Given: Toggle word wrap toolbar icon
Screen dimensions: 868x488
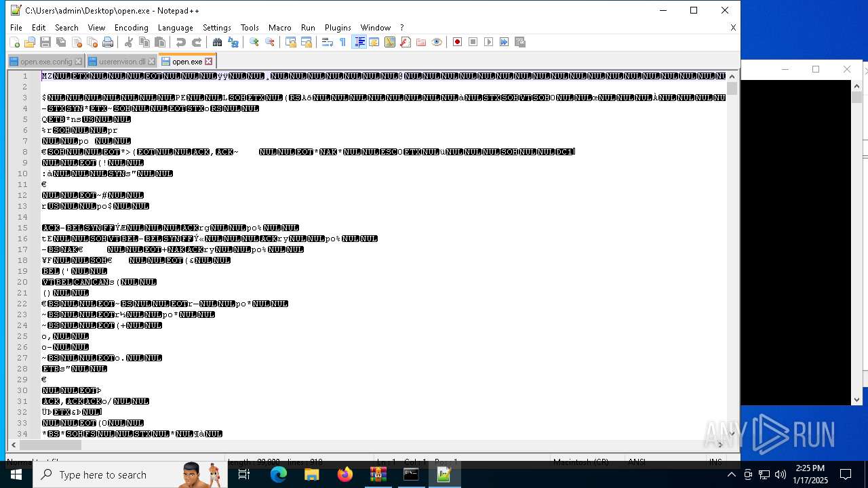Looking at the screenshot, I should click(x=327, y=42).
